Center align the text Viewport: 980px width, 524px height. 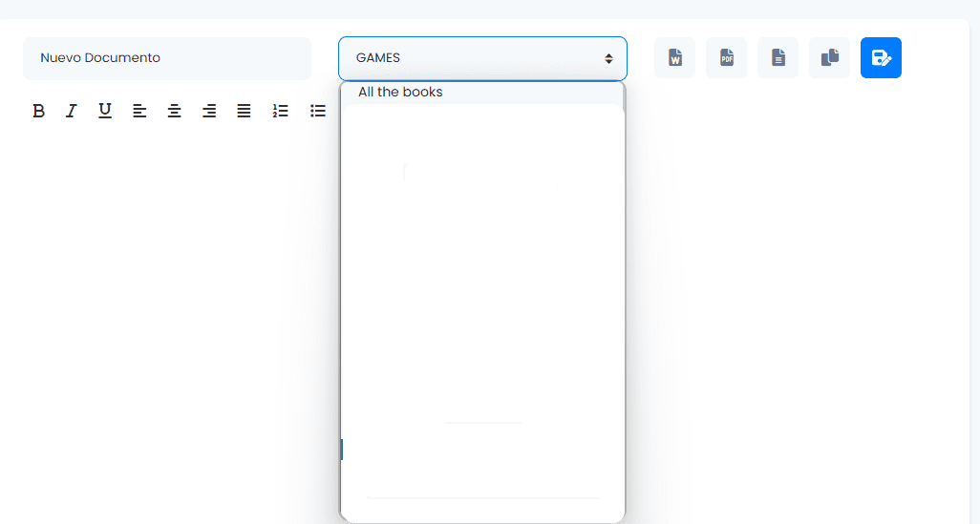[x=174, y=111]
